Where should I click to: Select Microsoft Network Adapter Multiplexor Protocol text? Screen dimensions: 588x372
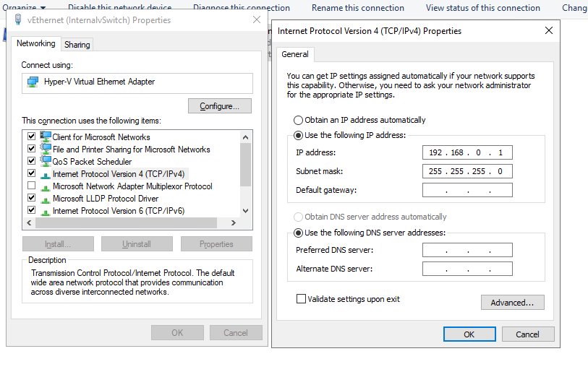tap(132, 186)
